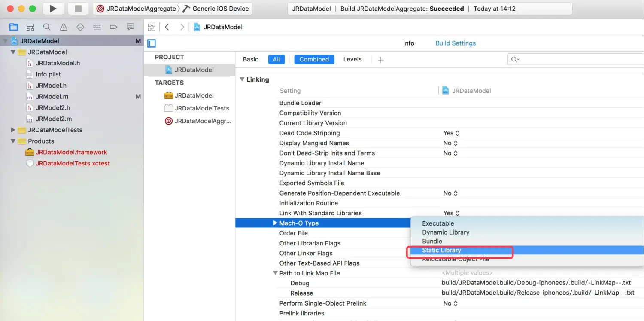Image resolution: width=644 pixels, height=321 pixels.
Task: Choose Bundle in Mach-O Type menu
Action: 527,242
